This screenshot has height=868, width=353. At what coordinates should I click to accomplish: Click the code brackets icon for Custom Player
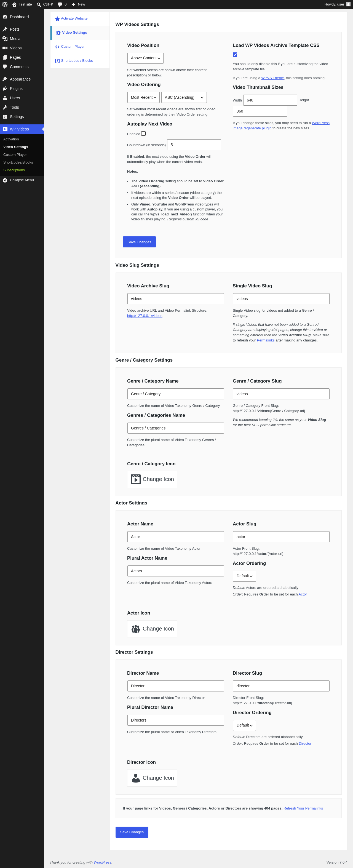pyautogui.click(x=57, y=47)
